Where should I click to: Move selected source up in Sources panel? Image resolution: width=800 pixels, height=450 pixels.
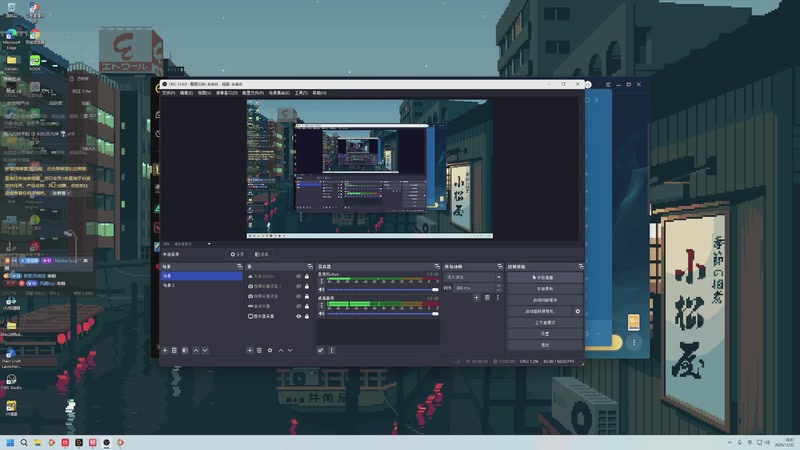[281, 351]
